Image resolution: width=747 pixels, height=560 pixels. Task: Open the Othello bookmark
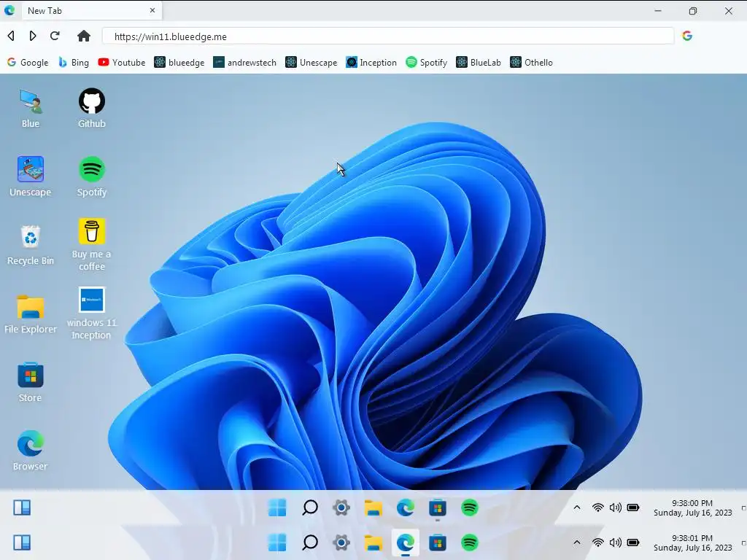pyautogui.click(x=531, y=63)
